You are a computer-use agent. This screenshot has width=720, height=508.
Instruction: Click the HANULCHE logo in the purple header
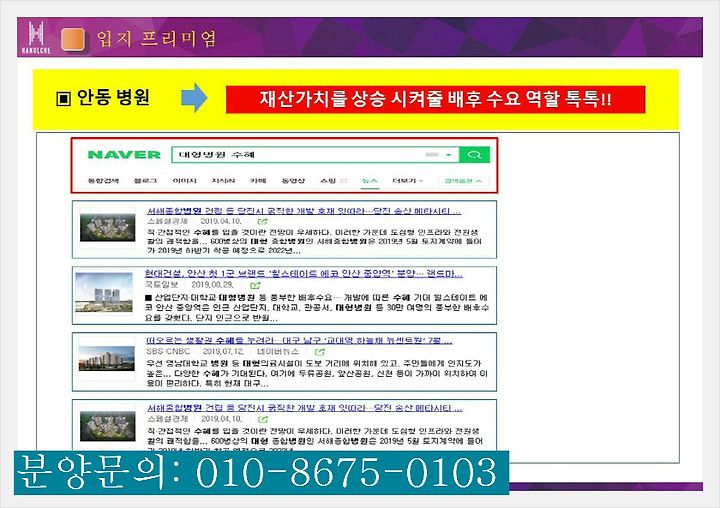pyautogui.click(x=36, y=38)
